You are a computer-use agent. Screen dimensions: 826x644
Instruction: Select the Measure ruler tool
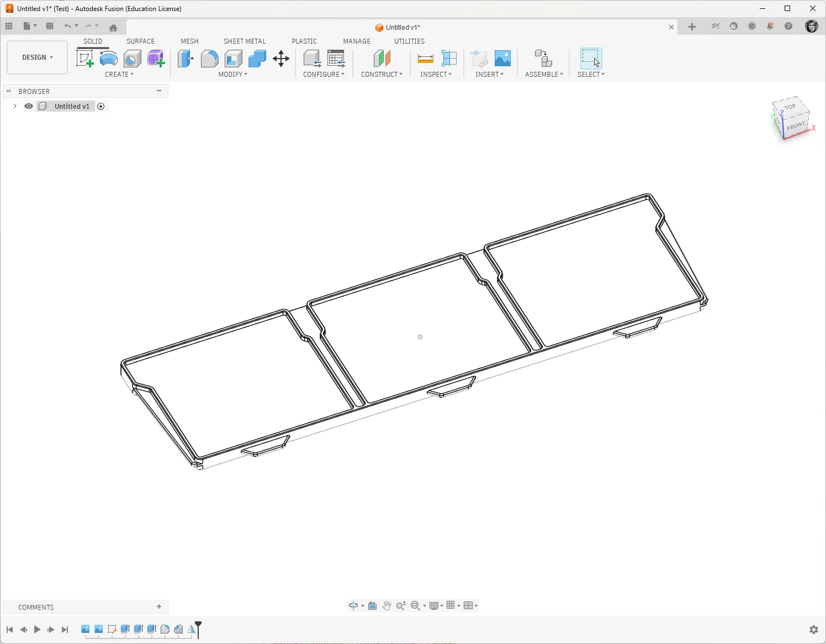click(x=426, y=59)
